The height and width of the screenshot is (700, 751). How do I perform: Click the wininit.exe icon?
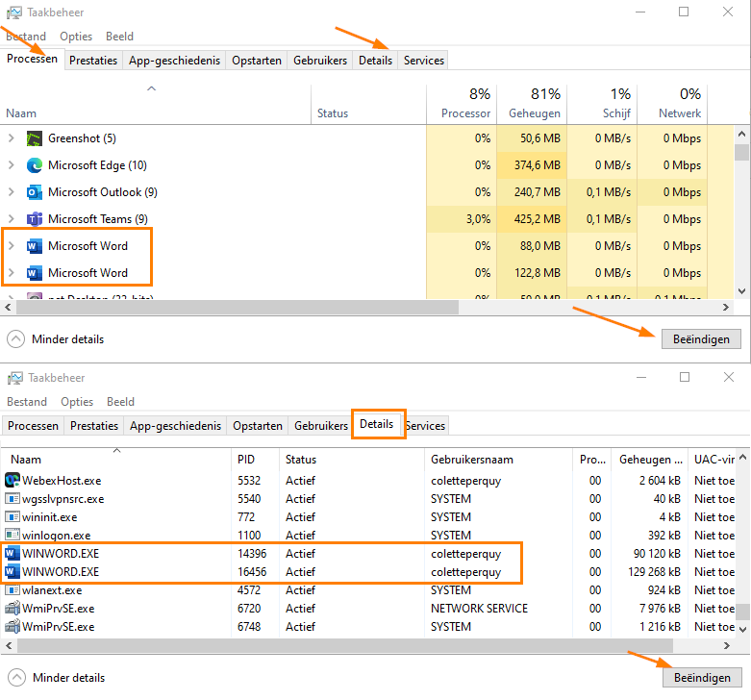click(13, 516)
